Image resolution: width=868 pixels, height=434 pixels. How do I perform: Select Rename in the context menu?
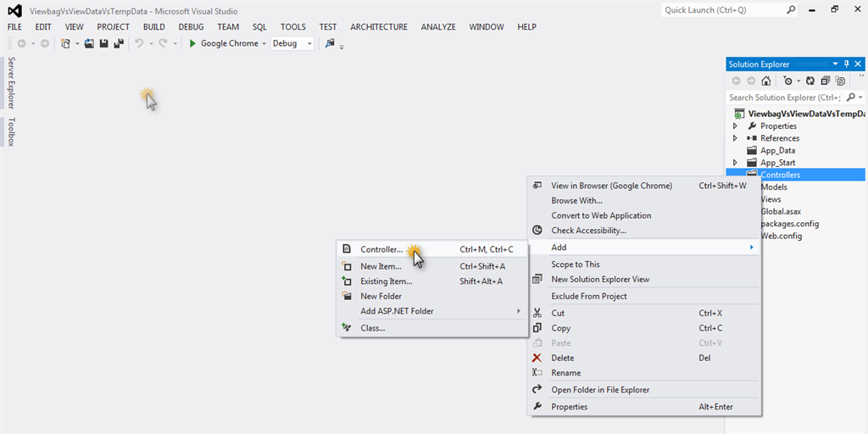[643, 373]
